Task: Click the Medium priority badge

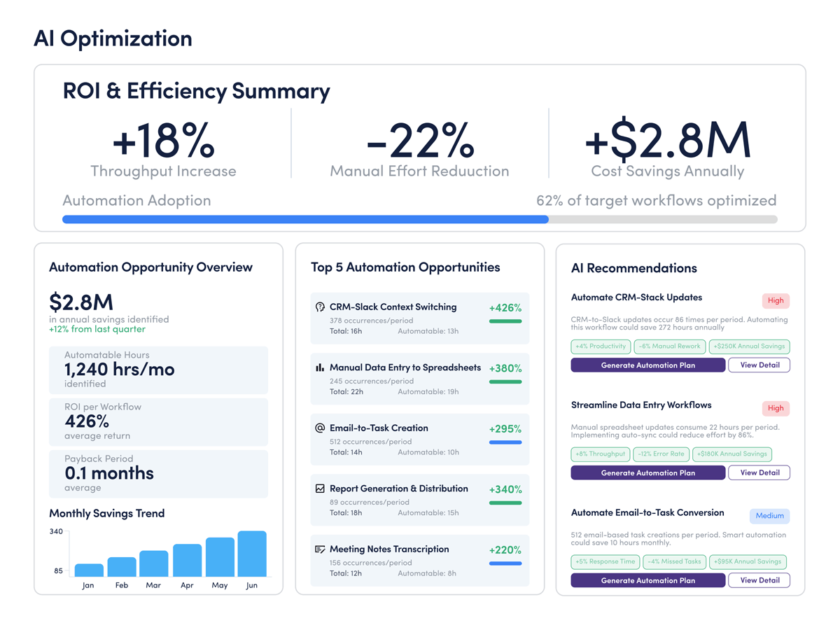Action: (x=769, y=516)
